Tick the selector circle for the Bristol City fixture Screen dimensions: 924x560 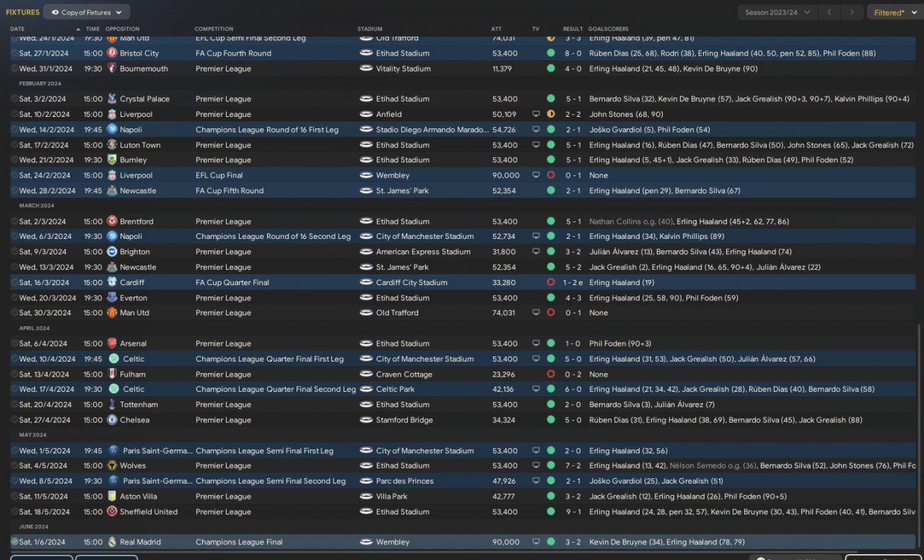(x=14, y=53)
